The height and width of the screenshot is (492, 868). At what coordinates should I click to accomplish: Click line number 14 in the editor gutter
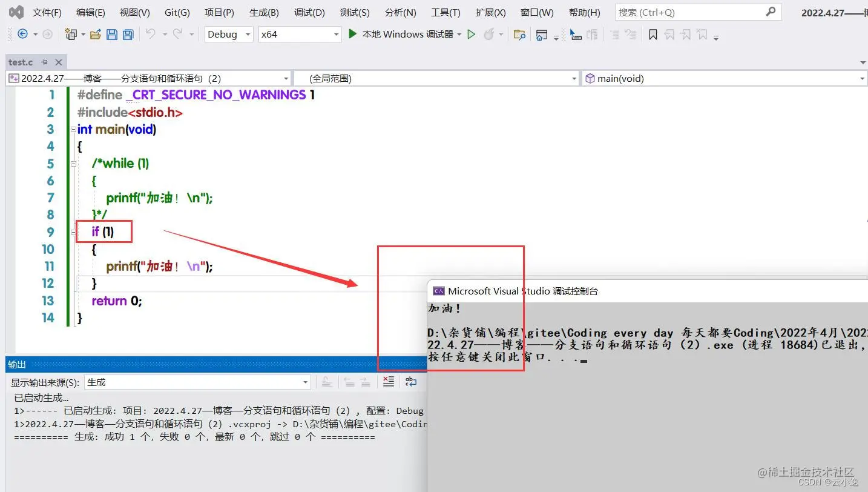click(48, 317)
